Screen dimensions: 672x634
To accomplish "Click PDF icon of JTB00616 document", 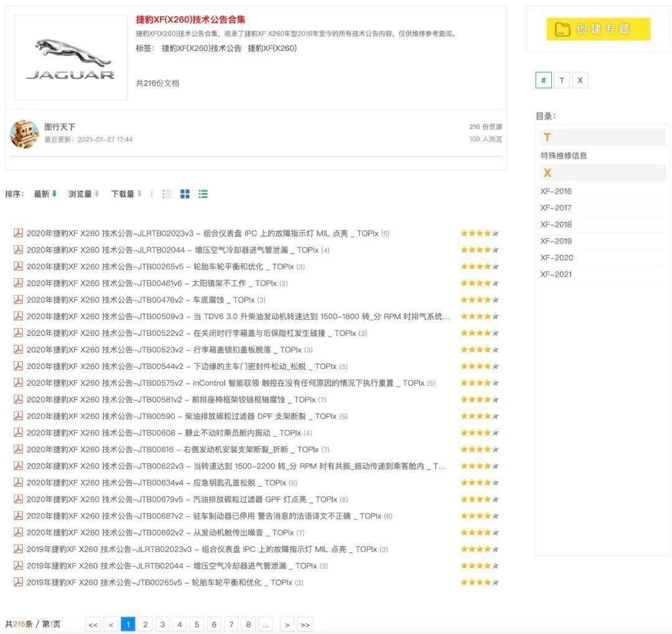I will [x=18, y=449].
